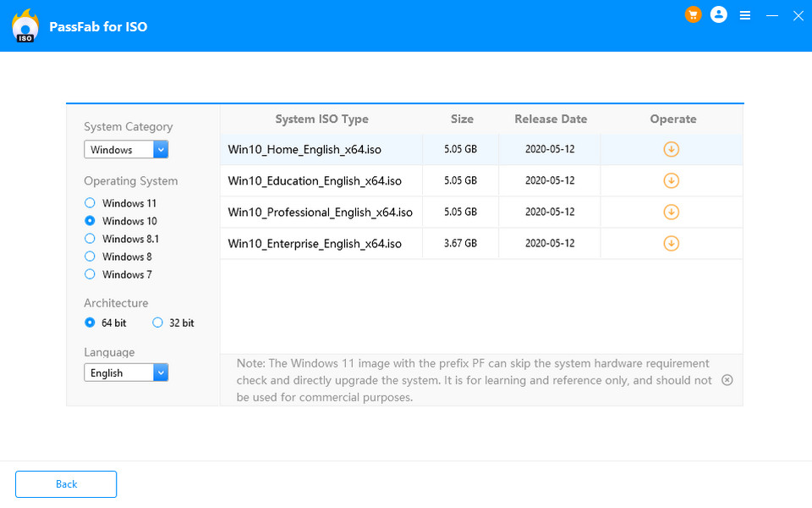Click the PassFab for ISO logo
The height and width of the screenshot is (508, 812).
tap(25, 26)
